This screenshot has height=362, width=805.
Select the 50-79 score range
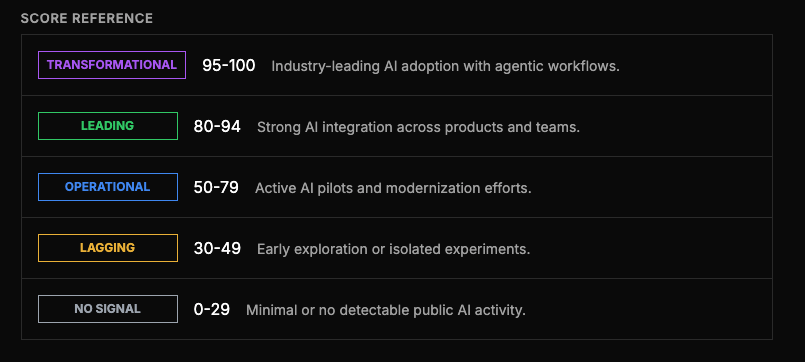tap(216, 187)
